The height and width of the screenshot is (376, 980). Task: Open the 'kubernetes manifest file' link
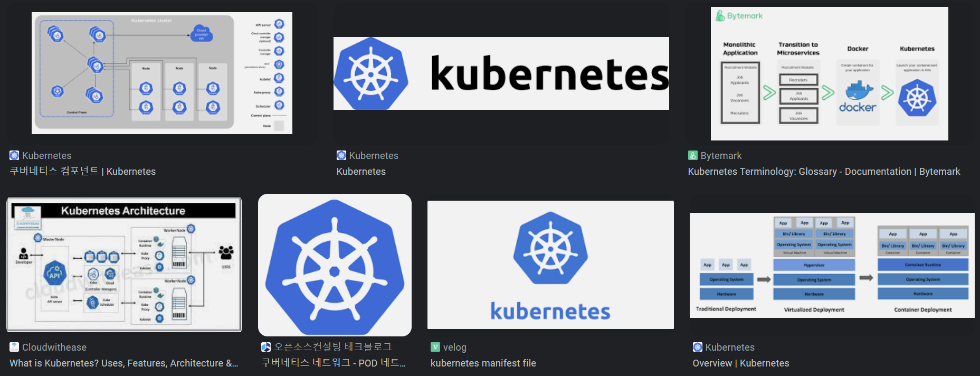[x=483, y=363]
